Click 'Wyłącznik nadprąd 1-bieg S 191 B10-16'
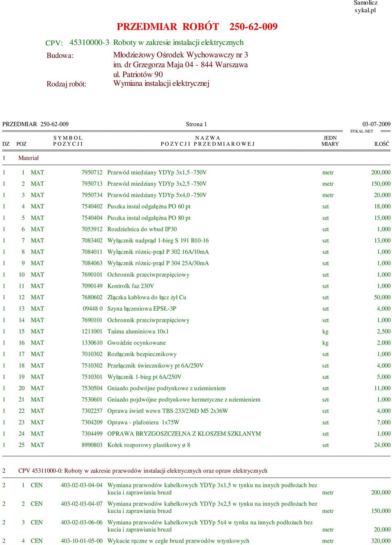This screenshot has width=392, height=545. click(158, 240)
